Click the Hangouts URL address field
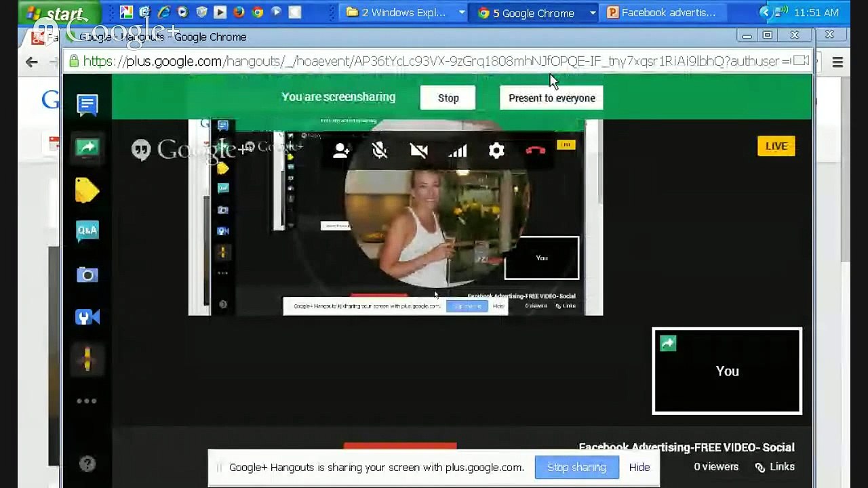 (x=437, y=61)
